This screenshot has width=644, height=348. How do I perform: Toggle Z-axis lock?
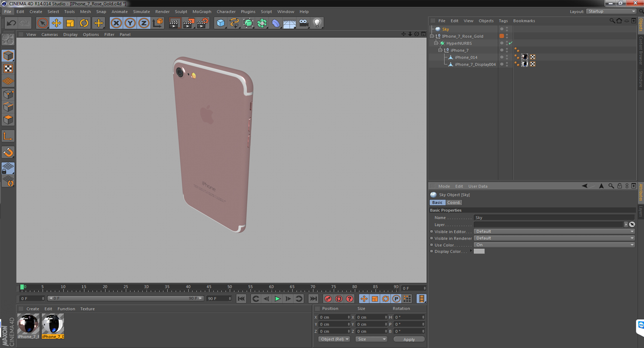click(144, 23)
